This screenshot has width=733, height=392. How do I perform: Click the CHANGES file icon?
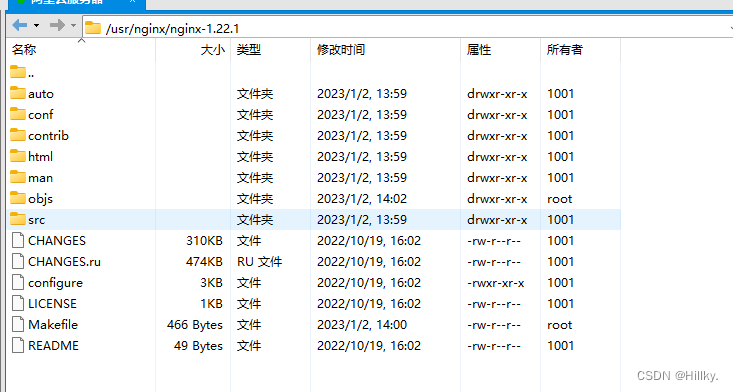click(18, 240)
